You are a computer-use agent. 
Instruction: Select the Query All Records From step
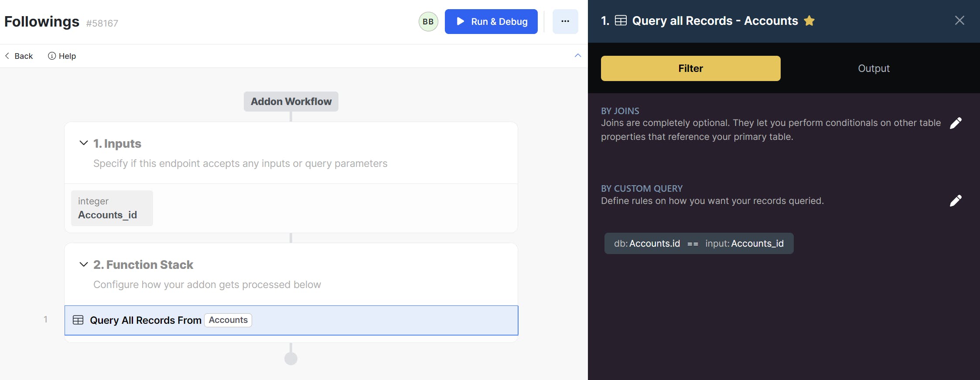tap(291, 320)
